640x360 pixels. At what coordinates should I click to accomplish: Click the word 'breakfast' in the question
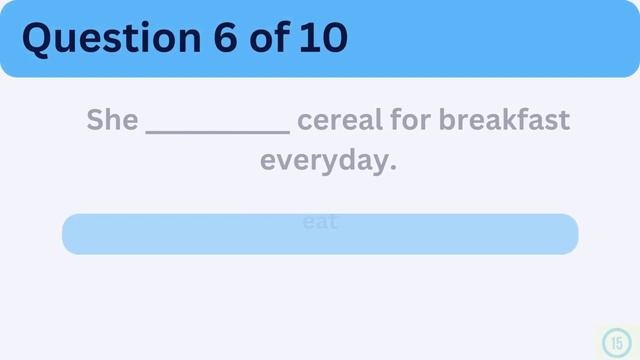point(504,120)
